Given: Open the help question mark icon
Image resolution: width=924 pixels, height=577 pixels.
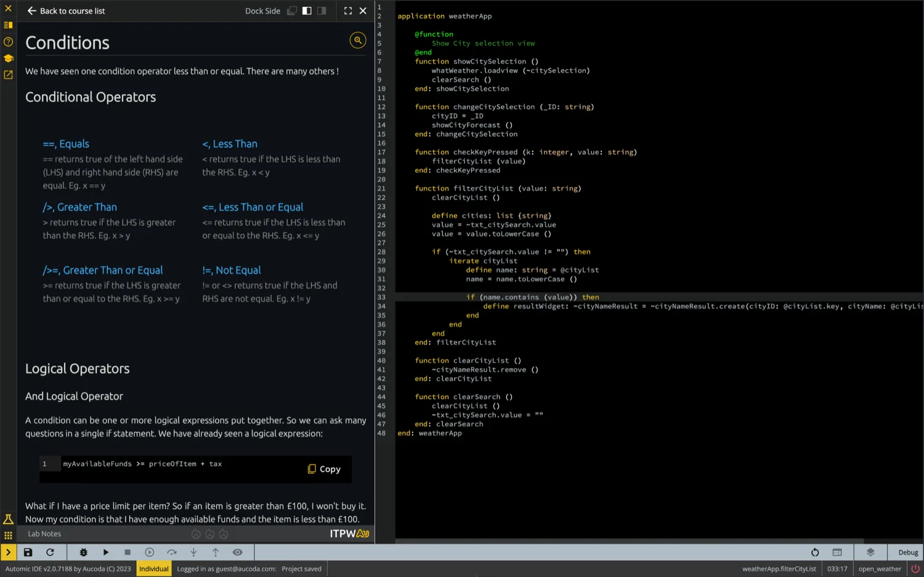Looking at the screenshot, I should click(8, 42).
